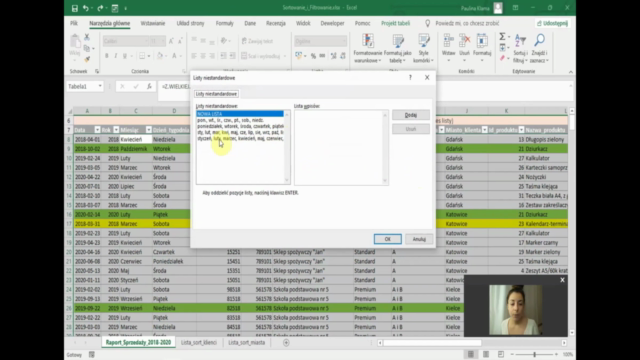Click inside the Lista wpisów text box
This screenshot has width=640, height=360.
[x=338, y=147]
